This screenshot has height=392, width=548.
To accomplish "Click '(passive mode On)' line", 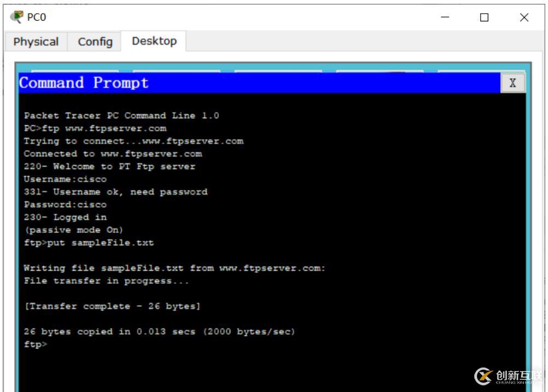I will point(73,230).
